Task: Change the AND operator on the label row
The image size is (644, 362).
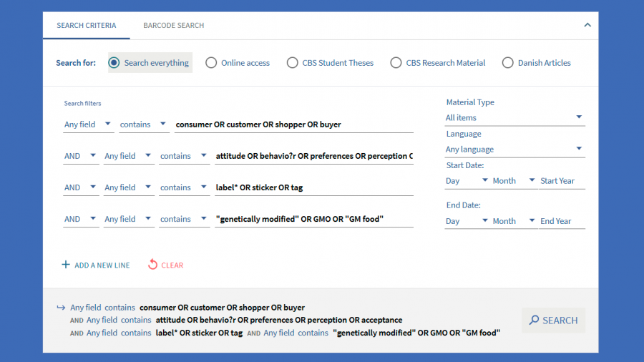Action: point(81,187)
